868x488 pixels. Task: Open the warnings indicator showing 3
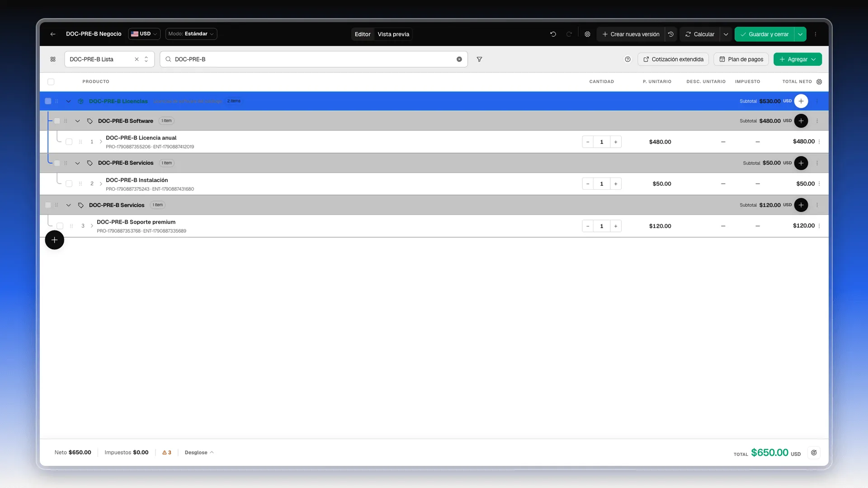click(x=167, y=452)
